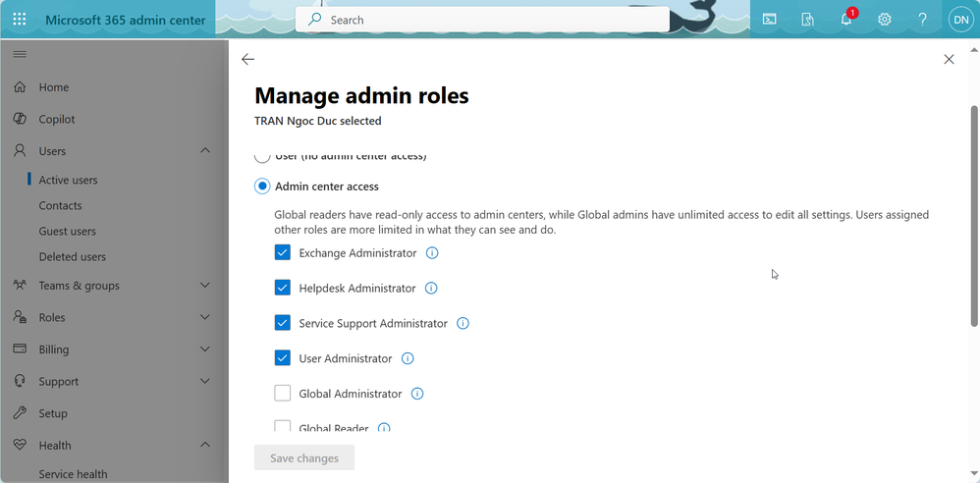Image resolution: width=980 pixels, height=483 pixels.
Task: Open notifications bell icon
Action: pyautogui.click(x=846, y=20)
